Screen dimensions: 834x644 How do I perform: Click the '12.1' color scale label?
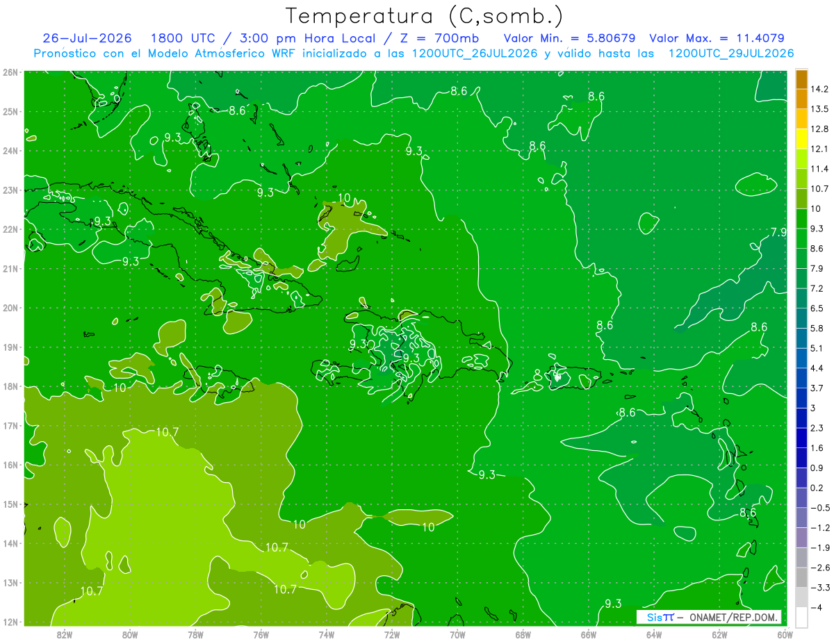(819, 149)
